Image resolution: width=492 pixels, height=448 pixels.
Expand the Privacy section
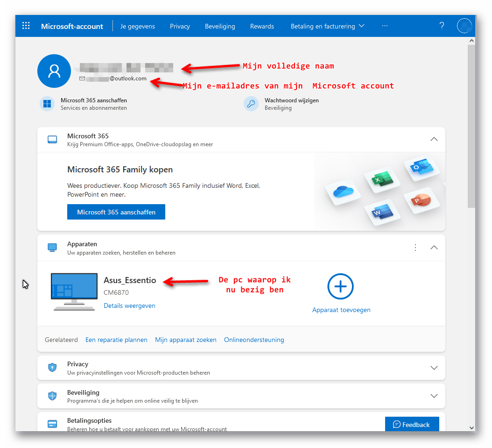[x=434, y=368]
